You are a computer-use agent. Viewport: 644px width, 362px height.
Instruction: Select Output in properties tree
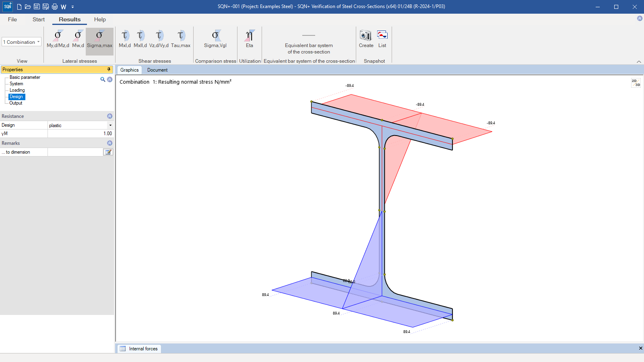click(x=16, y=103)
